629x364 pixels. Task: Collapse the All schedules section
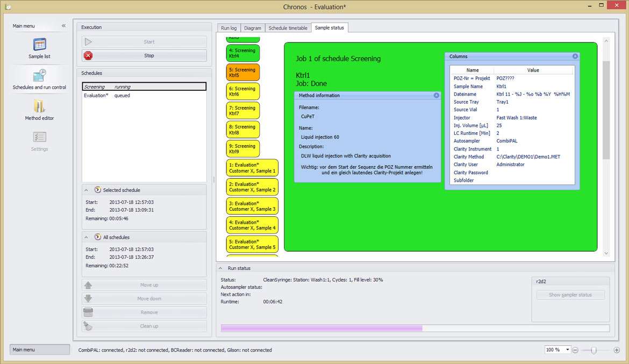pyautogui.click(x=86, y=238)
